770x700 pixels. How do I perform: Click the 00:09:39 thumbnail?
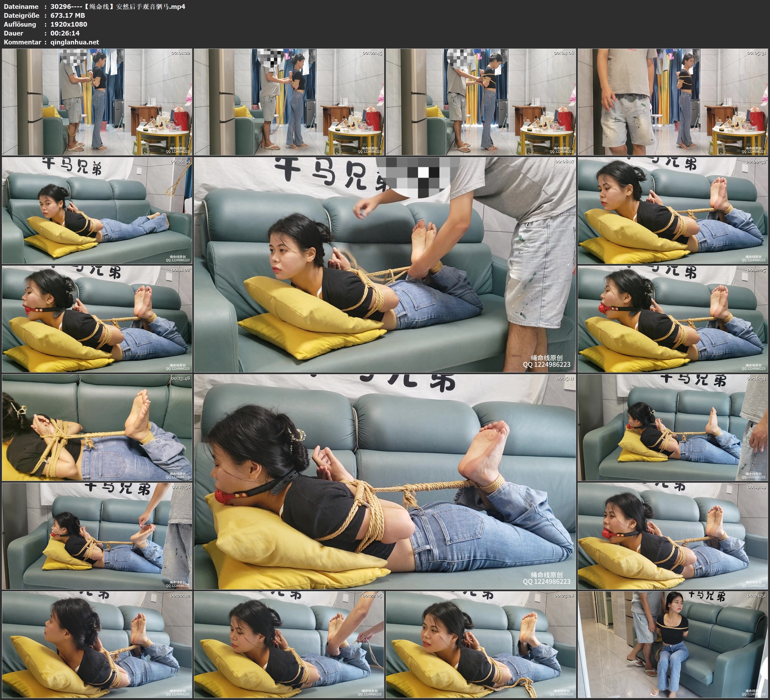[673, 210]
